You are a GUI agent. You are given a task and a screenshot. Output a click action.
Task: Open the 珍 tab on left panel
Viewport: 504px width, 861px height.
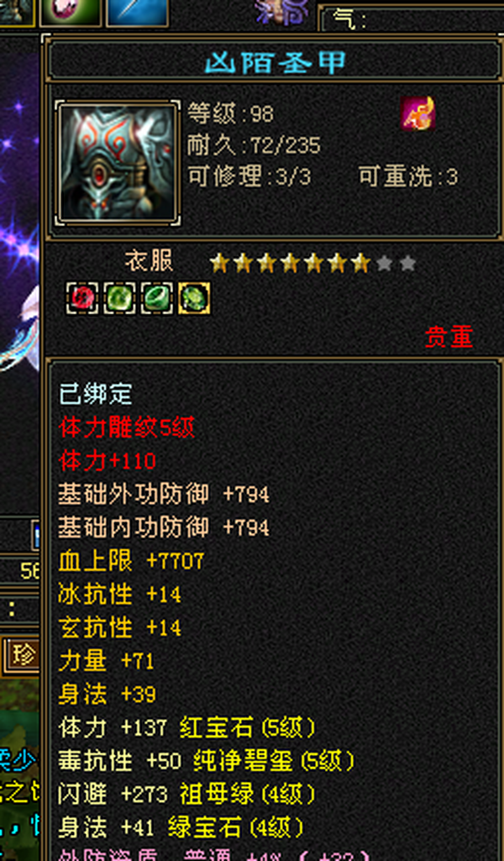(23, 656)
